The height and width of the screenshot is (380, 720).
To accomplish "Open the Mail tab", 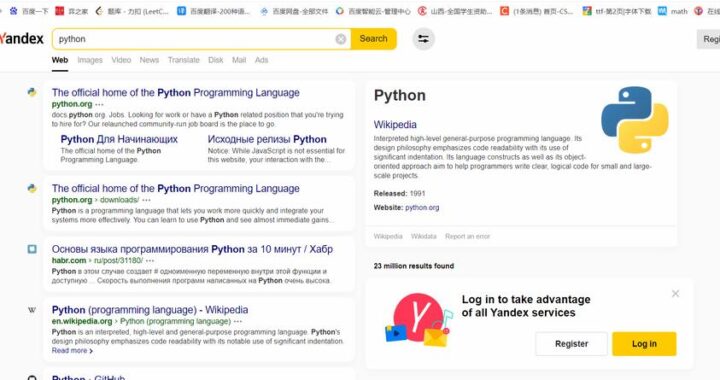I will tap(239, 60).
